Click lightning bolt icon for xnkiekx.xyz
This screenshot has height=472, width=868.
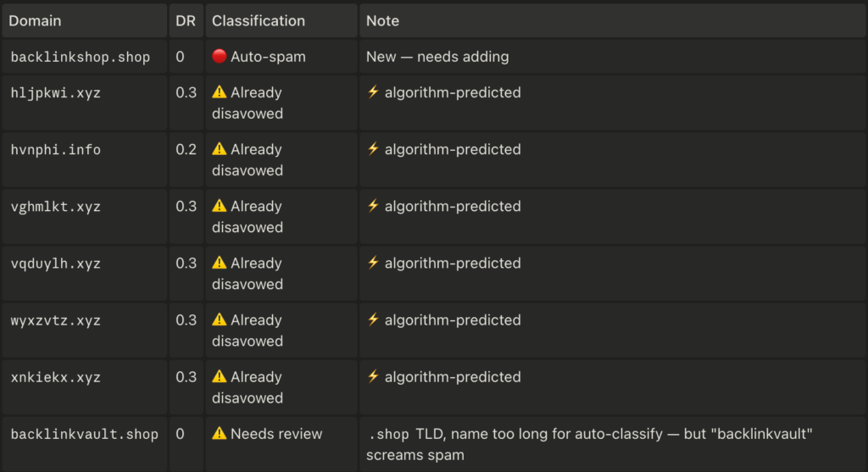[x=373, y=376]
